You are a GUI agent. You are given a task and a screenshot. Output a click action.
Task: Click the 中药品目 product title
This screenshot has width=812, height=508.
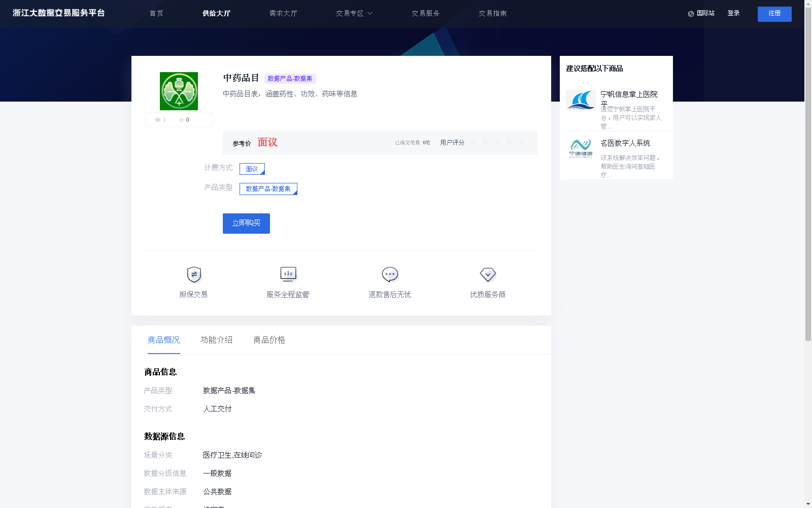[x=241, y=78]
